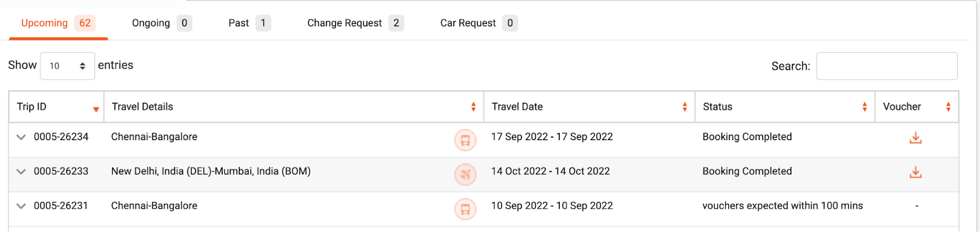
Task: Focus the Search input field
Action: (887, 65)
